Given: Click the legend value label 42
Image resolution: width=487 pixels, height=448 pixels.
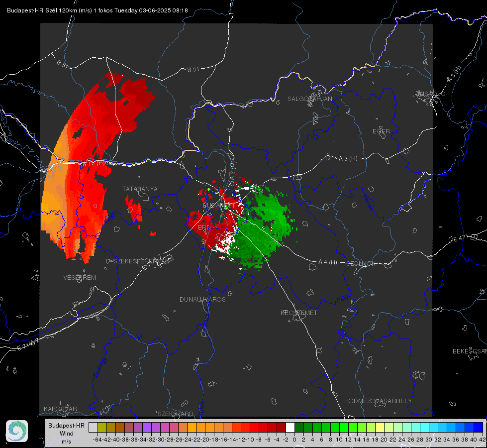Looking at the screenshot, I should point(482,440).
